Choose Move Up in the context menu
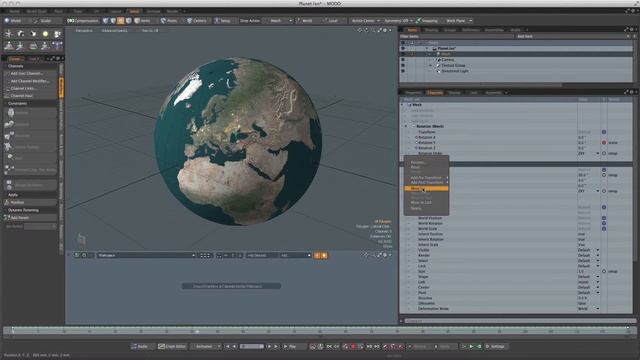 pyautogui.click(x=426, y=189)
